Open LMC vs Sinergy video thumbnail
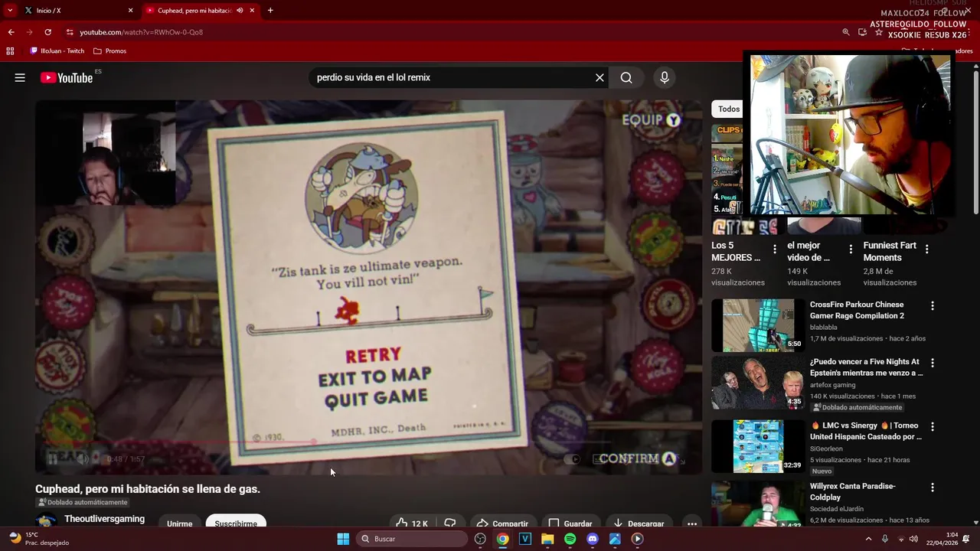The image size is (980, 551). 758,446
